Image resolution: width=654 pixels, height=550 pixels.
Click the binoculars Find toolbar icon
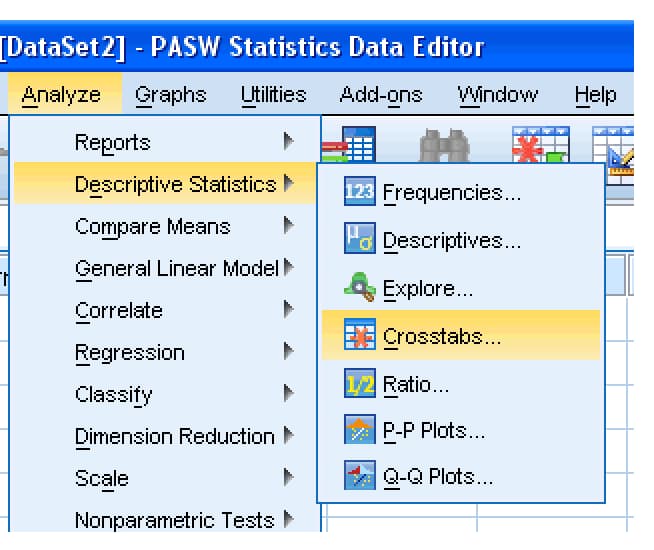(445, 145)
